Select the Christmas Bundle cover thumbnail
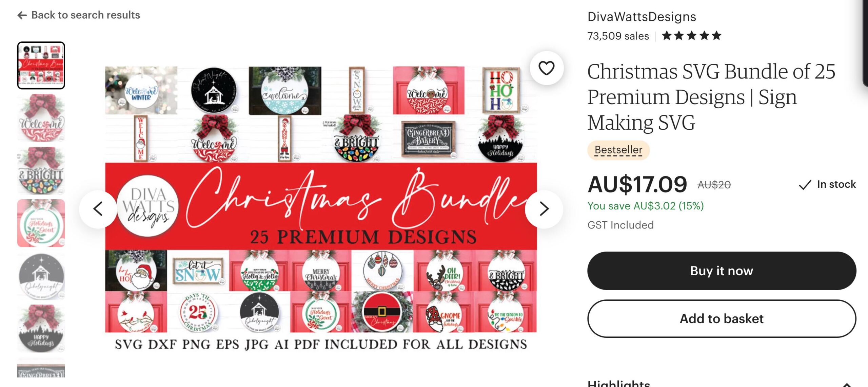Image resolution: width=868 pixels, height=387 pixels. pyautogui.click(x=41, y=66)
